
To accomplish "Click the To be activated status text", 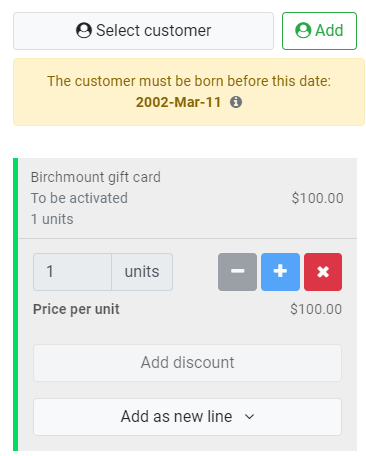I will point(79,198).
